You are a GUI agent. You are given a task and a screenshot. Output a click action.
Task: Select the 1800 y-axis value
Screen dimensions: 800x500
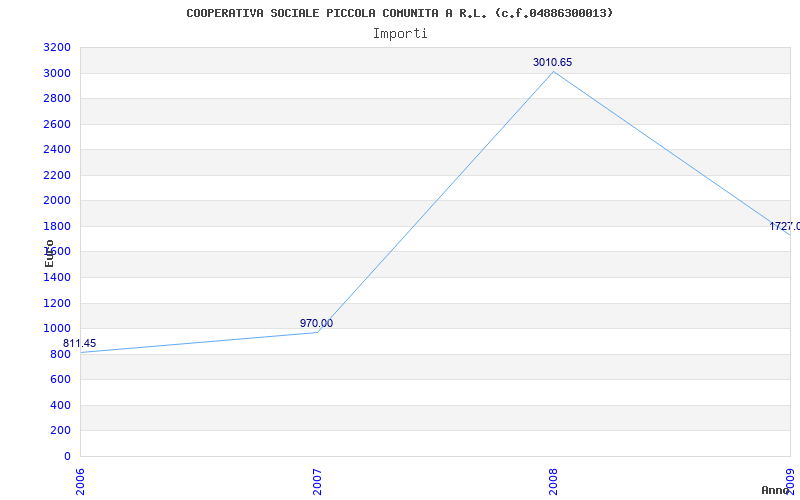pyautogui.click(x=57, y=227)
